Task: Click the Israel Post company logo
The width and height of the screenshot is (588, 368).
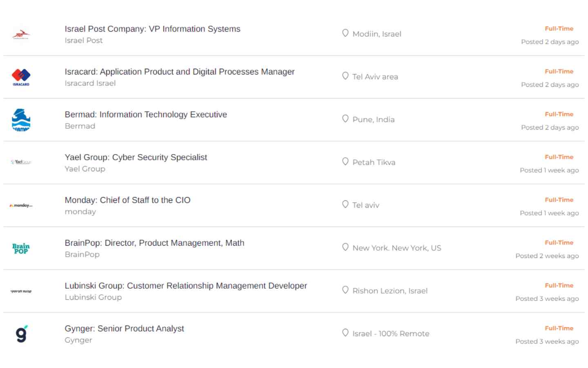Action: click(x=21, y=35)
